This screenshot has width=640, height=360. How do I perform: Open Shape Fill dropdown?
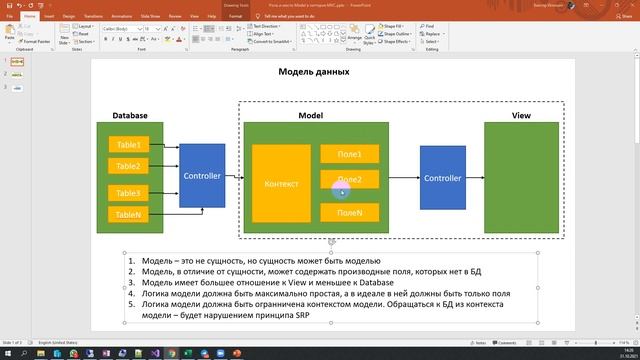[x=391, y=26]
